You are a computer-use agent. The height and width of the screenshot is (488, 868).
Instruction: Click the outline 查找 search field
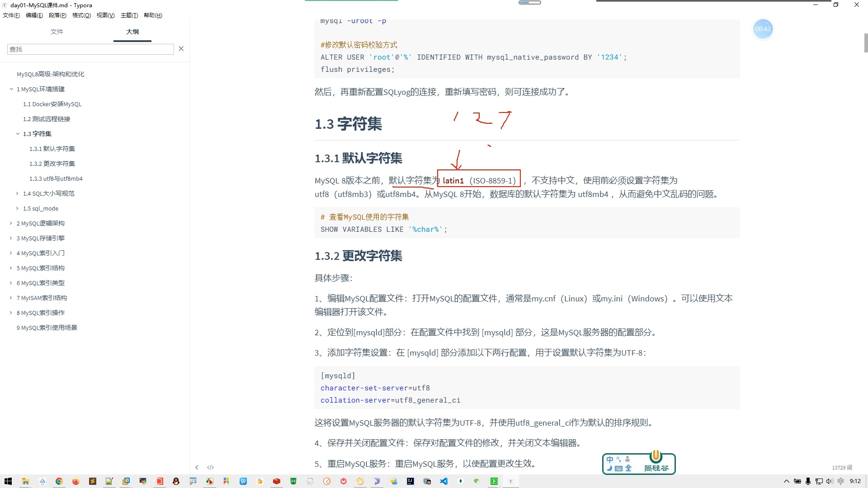click(90, 49)
